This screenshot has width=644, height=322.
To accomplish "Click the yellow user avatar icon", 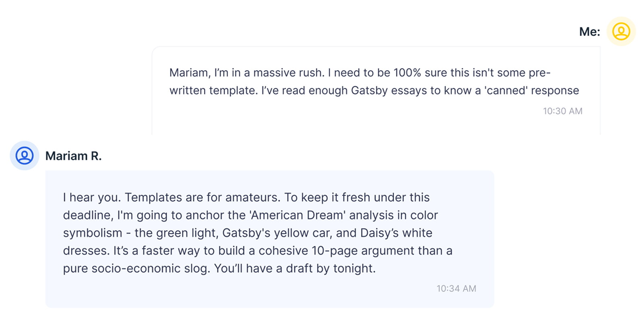I will coord(621,31).
